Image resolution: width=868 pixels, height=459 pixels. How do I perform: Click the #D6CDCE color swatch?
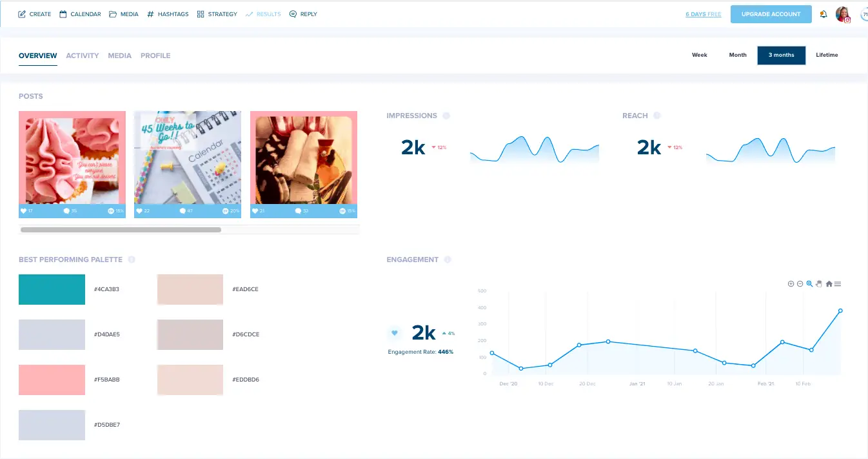point(190,334)
